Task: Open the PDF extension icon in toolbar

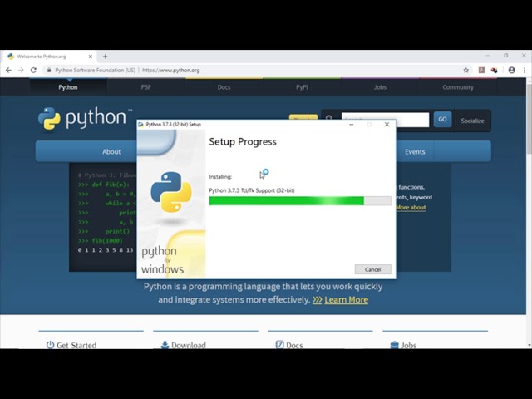Action: tap(481, 70)
